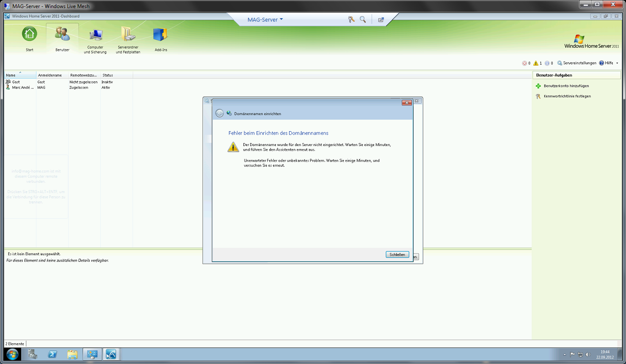Viewport: 626px width, 364px height.
Task: Click the '2 Elemente' status bar text
Action: [x=15, y=344]
